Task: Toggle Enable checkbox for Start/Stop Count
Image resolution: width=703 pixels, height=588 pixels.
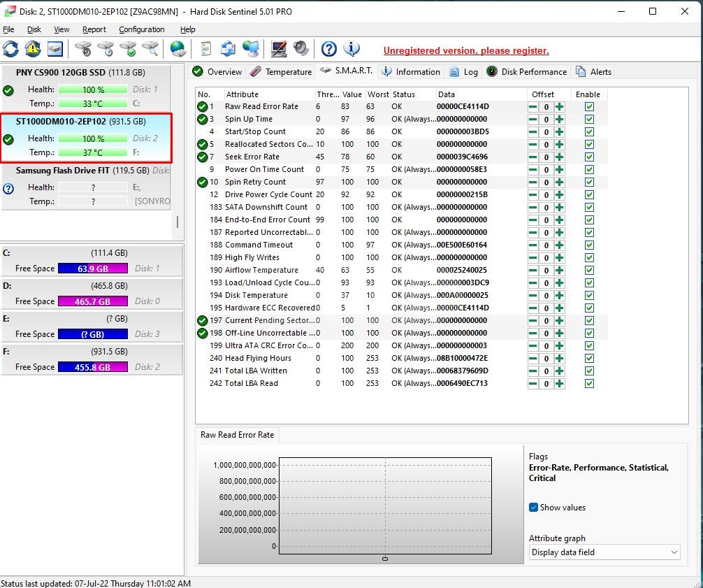Action: (589, 132)
